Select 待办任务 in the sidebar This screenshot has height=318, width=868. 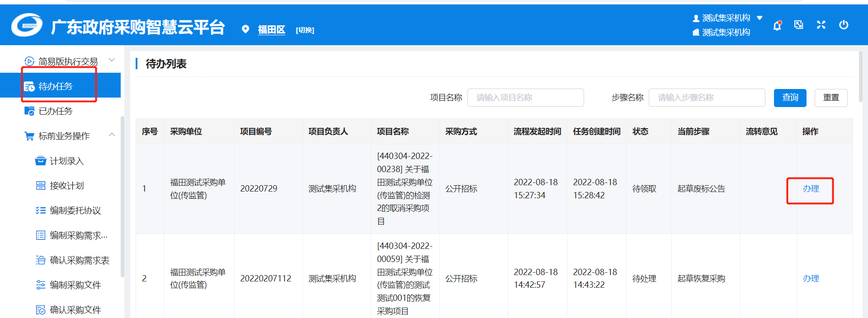pyautogui.click(x=55, y=86)
